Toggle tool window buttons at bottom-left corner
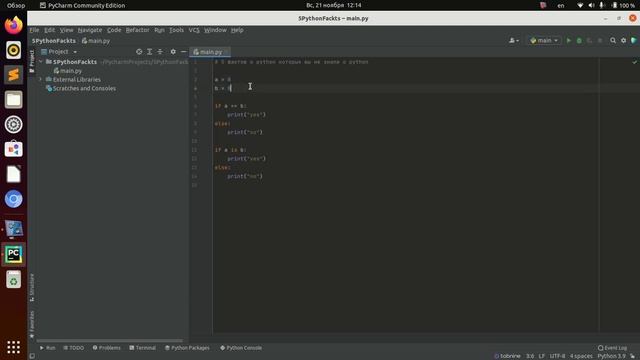Viewport: 640px width, 360px height. [32, 356]
